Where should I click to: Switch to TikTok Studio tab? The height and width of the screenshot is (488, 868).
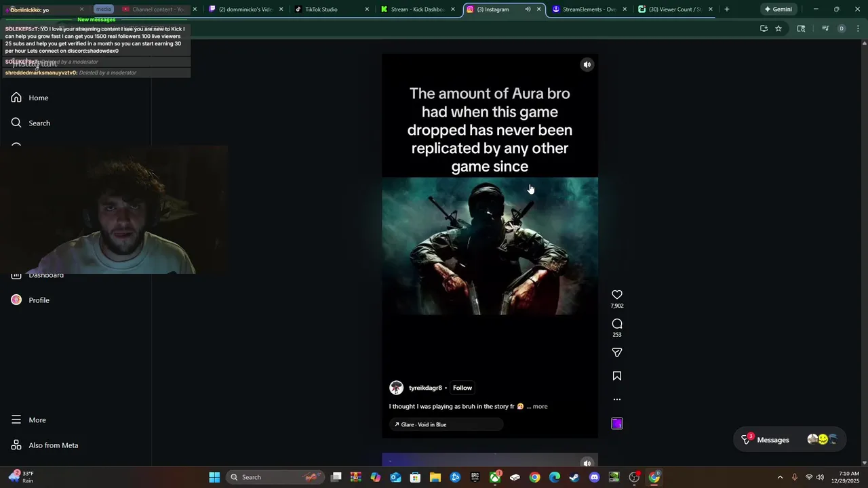332,9
